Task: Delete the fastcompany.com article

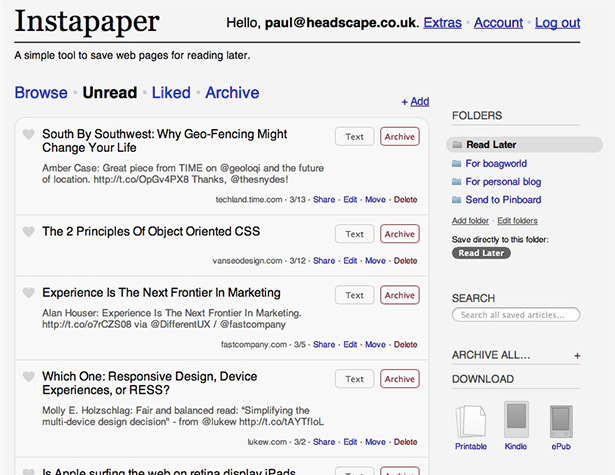Action: pyautogui.click(x=406, y=345)
